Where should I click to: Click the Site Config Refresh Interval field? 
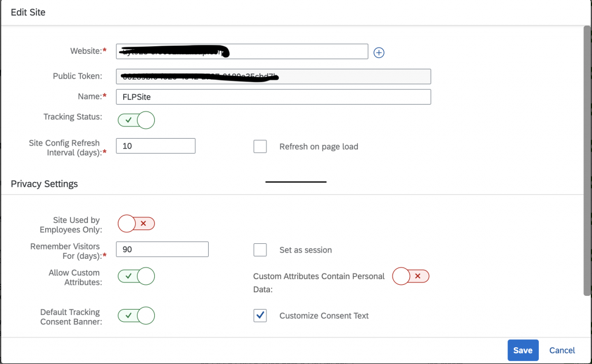156,146
